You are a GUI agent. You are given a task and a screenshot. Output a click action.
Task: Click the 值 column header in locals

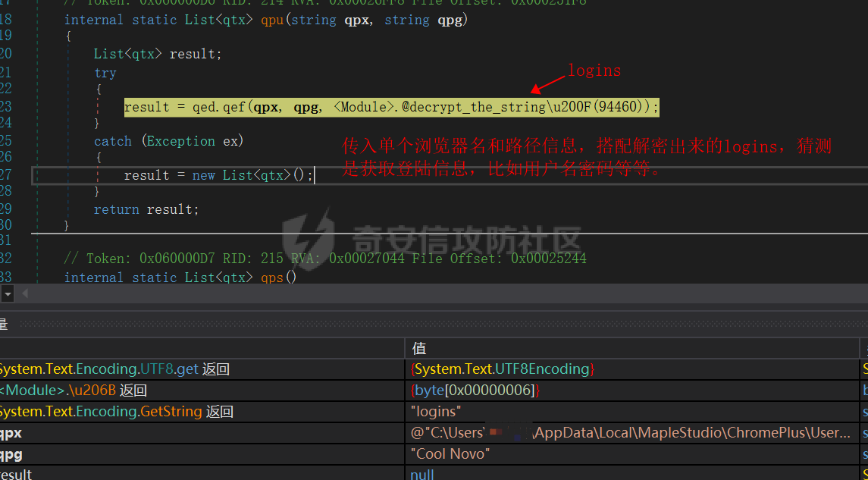418,348
